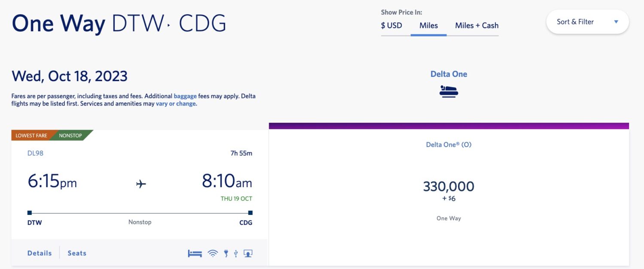Click the Sort & Filter chevron arrow
The image size is (644, 269).
[x=616, y=21]
